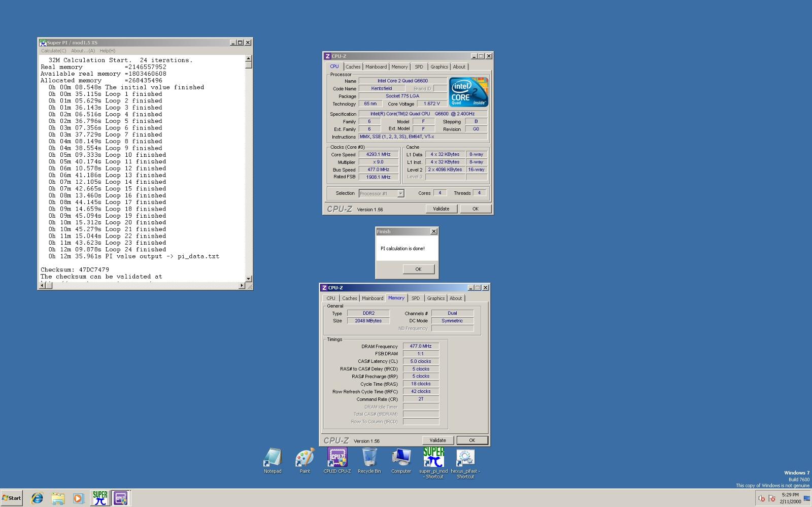Switch to SPD tab in lower CPU-Z
Image resolution: width=812 pixels, height=507 pixels.
416,298
